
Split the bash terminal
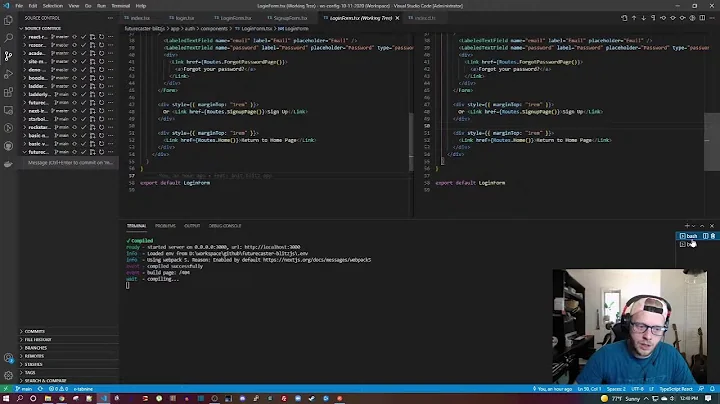pyautogui.click(x=705, y=236)
